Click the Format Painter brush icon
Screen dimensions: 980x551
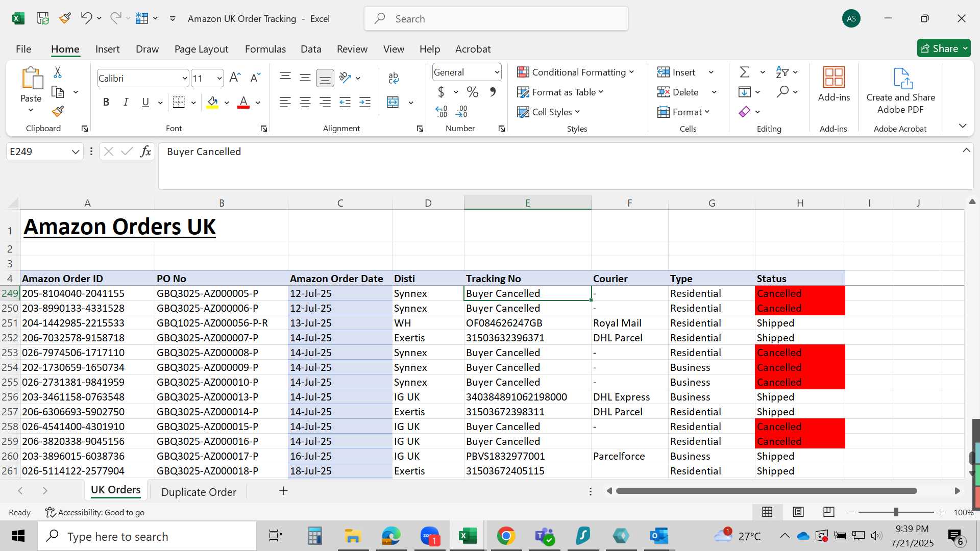(x=58, y=111)
